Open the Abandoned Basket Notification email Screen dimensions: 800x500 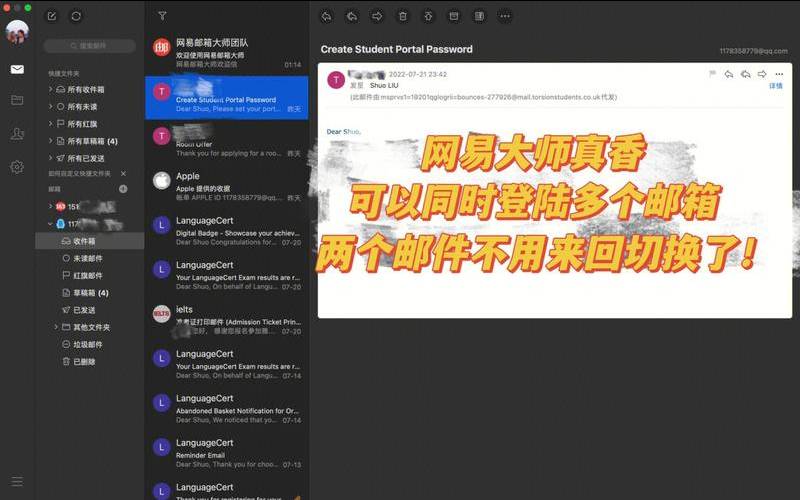tap(227, 409)
